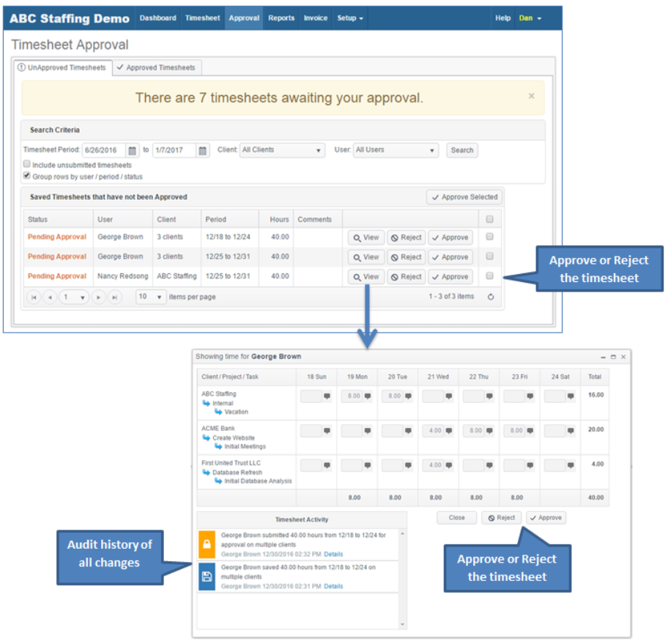668x644 pixels.
Task: Click the Timesheet Period end date field
Action: (174, 150)
